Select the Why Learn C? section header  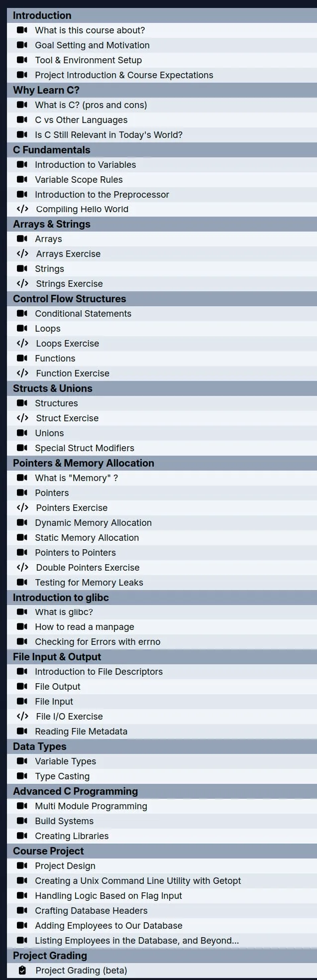click(162, 90)
